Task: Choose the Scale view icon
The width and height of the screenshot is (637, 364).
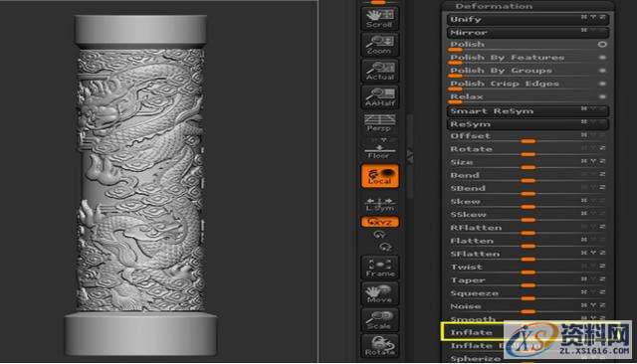Action: (x=379, y=320)
